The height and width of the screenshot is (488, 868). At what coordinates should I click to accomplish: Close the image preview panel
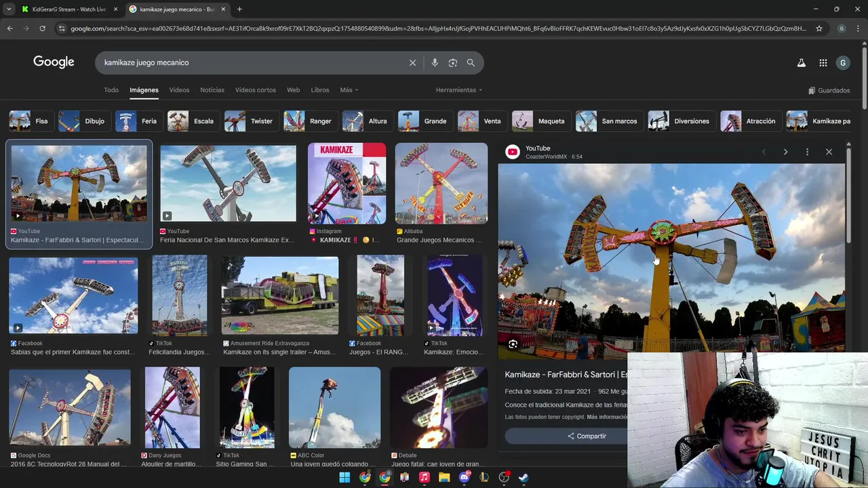pos(829,152)
